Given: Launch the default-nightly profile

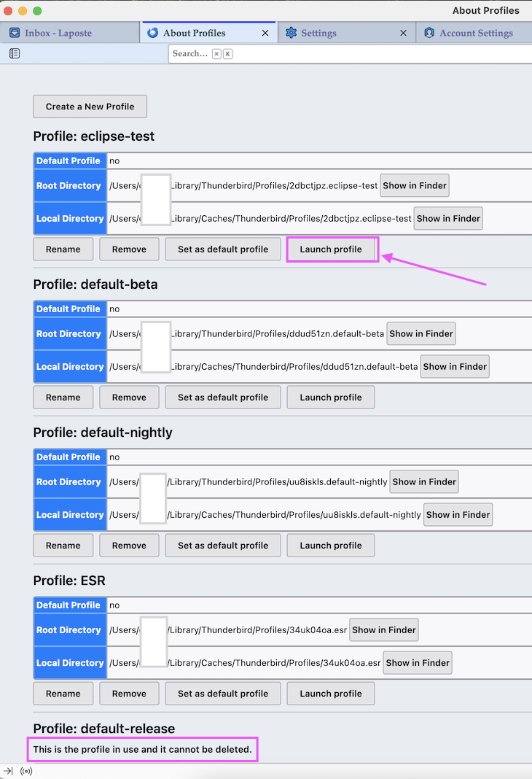Looking at the screenshot, I should click(331, 545).
